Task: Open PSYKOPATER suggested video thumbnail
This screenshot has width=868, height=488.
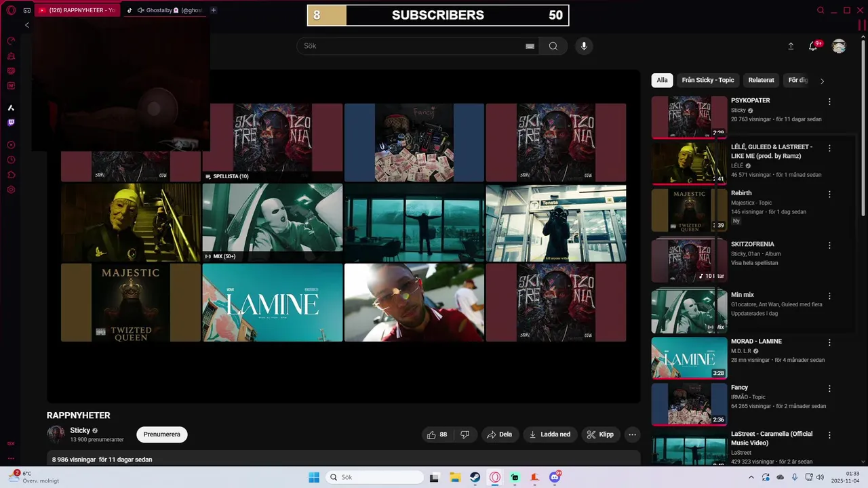Action: point(689,117)
